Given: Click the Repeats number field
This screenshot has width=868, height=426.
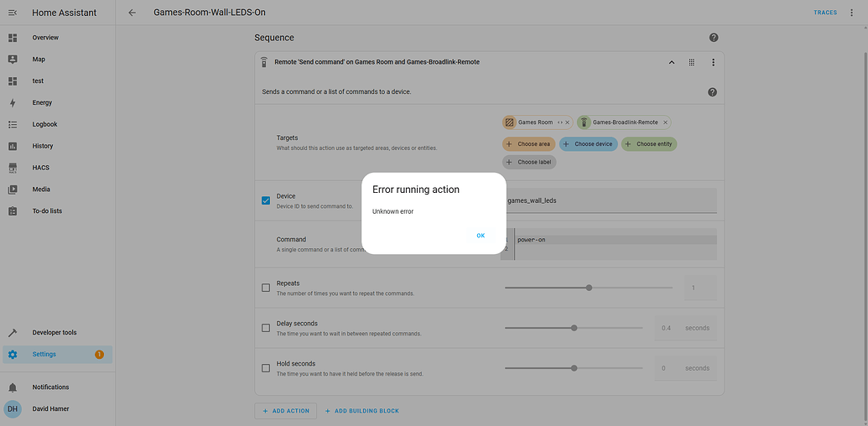Looking at the screenshot, I should 700,288.
